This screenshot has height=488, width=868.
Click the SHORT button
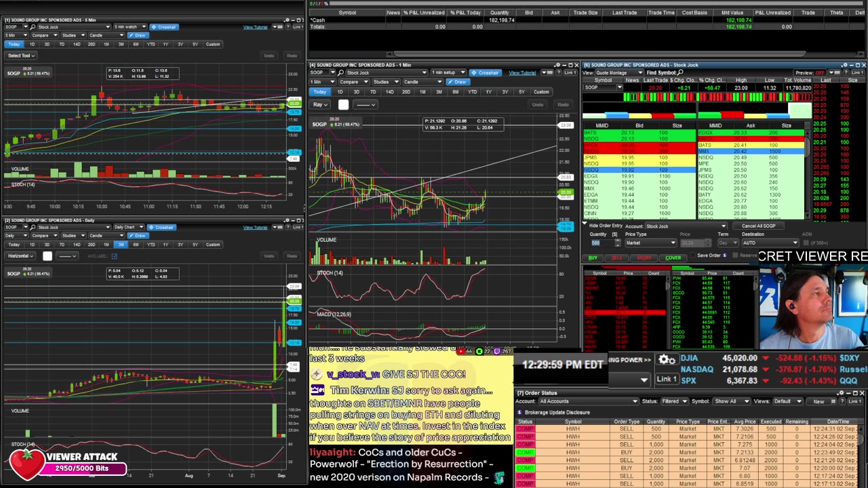pos(644,258)
